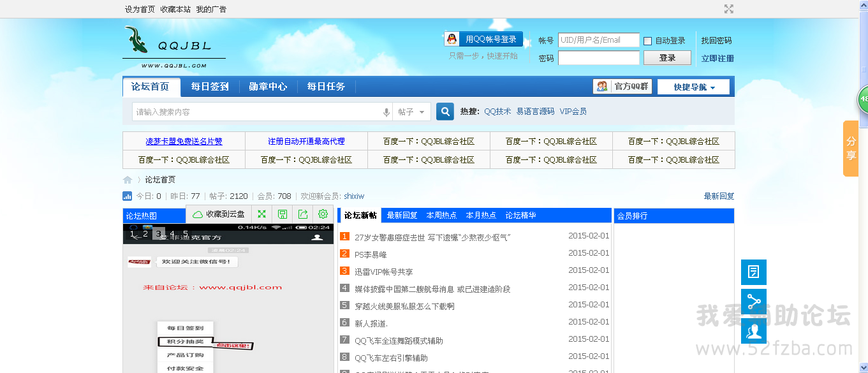Viewport: 868px width, 373px height.
Task: Open post 穿越火线美服私服怎么下载啊
Action: 404,306
